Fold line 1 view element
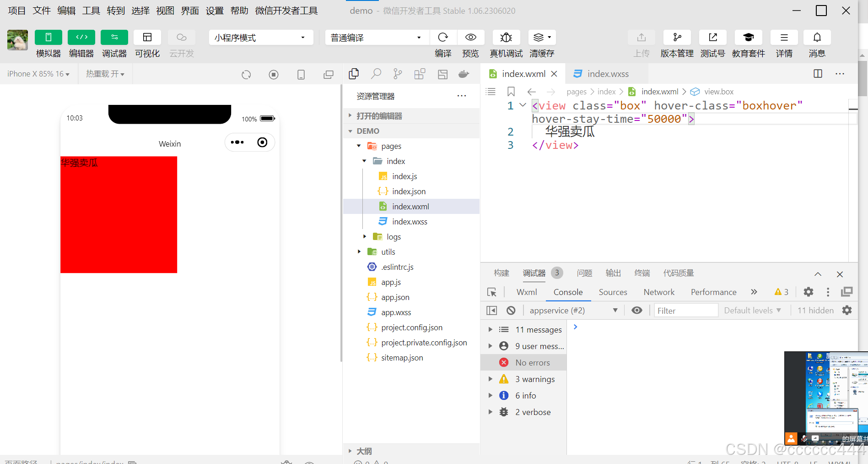The width and height of the screenshot is (868, 464). pyautogui.click(x=523, y=105)
